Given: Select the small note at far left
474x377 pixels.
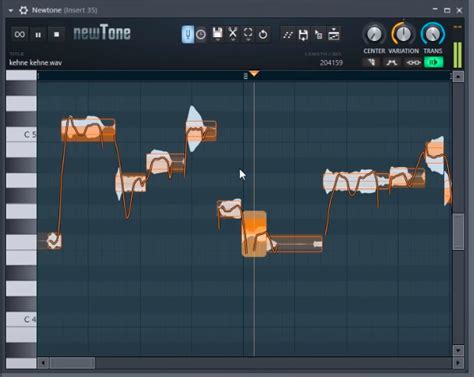Looking at the screenshot, I should tap(53, 241).
